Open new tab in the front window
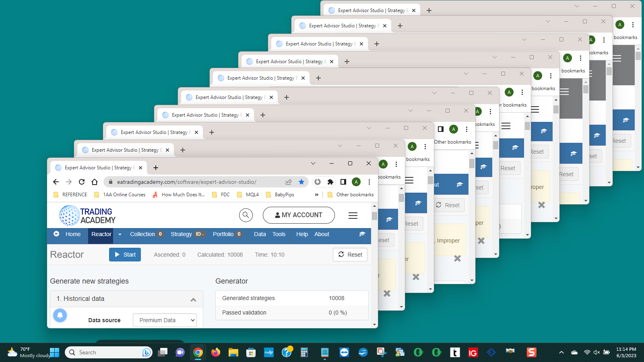Viewport: 644px width, 362px height. (156, 168)
